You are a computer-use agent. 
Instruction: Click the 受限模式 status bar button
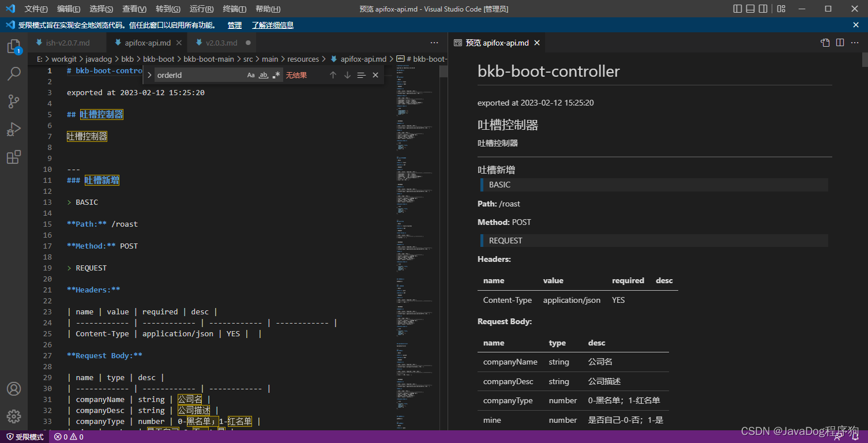click(x=25, y=437)
